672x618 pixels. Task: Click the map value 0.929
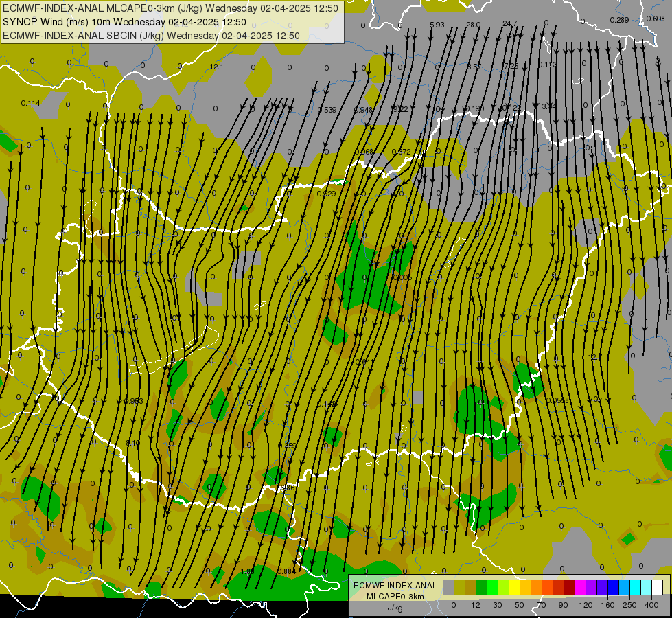[326, 194]
